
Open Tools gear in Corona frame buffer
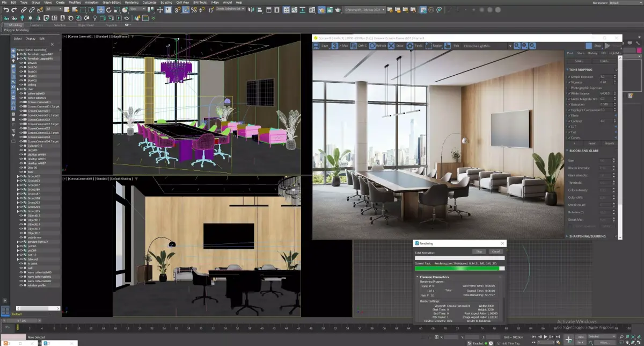(410, 46)
